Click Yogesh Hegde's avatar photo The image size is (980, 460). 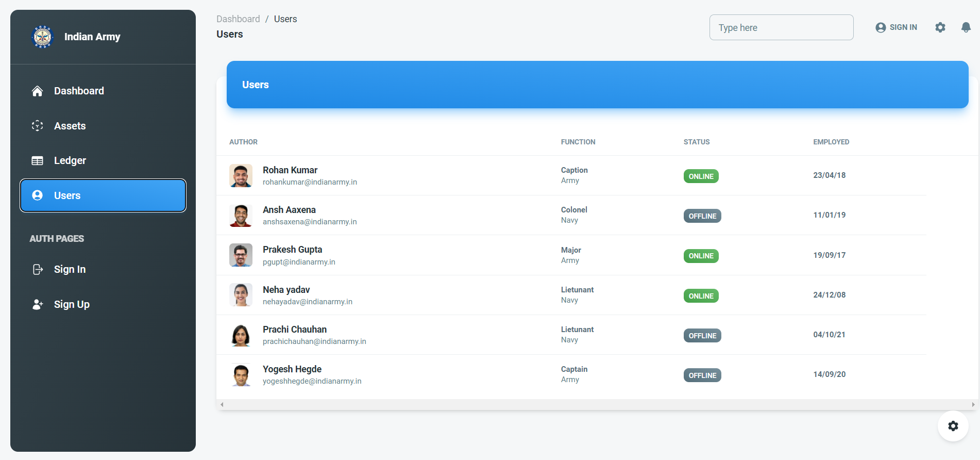(241, 374)
